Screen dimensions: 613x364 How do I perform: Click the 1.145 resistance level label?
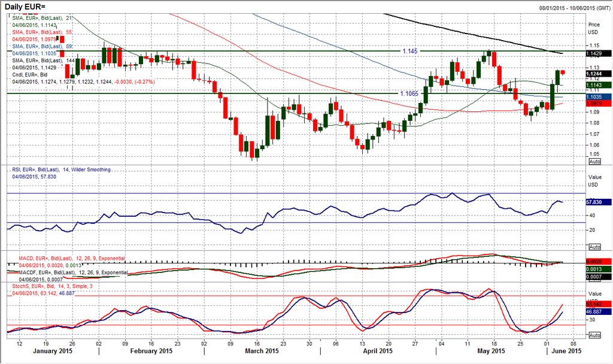(409, 51)
